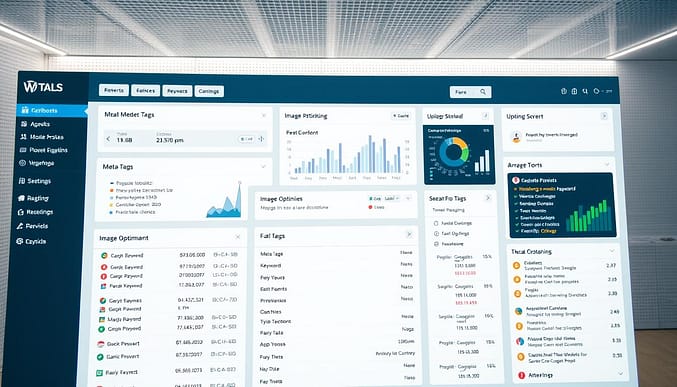Image resolution: width=677 pixels, height=387 pixels.
Task: Click the Feat Corlent chart title
Action: (x=302, y=133)
